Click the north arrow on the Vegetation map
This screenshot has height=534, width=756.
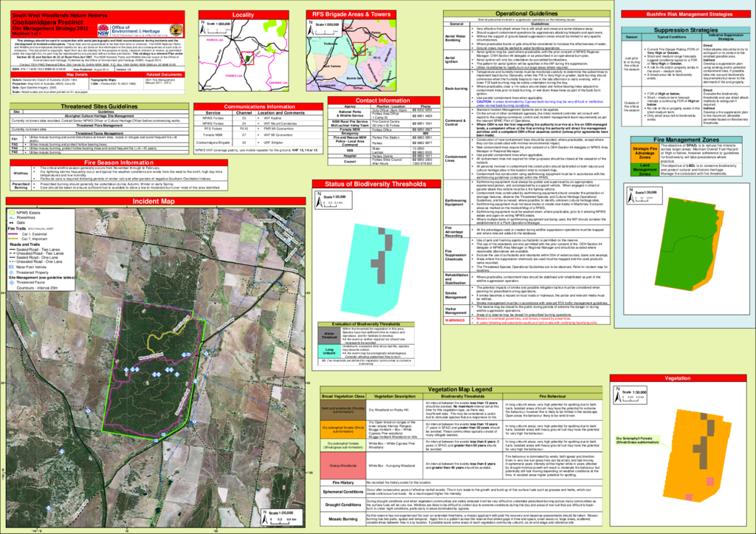tap(617, 395)
